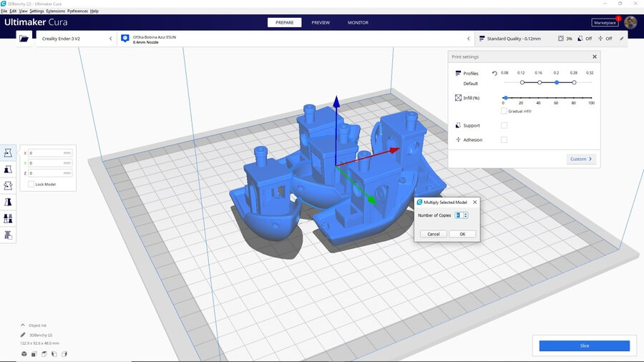Viewport: 644px width, 362px height.
Task: Open account avatar menu
Action: (630, 23)
